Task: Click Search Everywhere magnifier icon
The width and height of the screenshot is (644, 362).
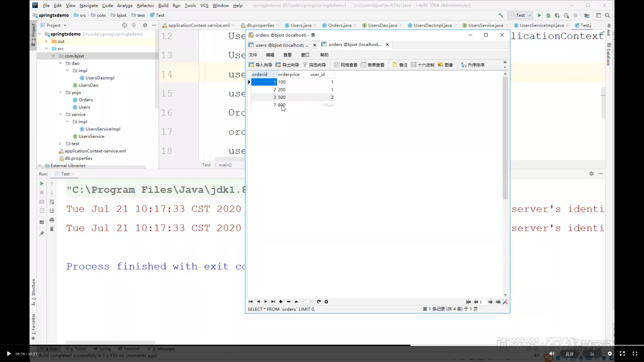Action: coord(607,15)
